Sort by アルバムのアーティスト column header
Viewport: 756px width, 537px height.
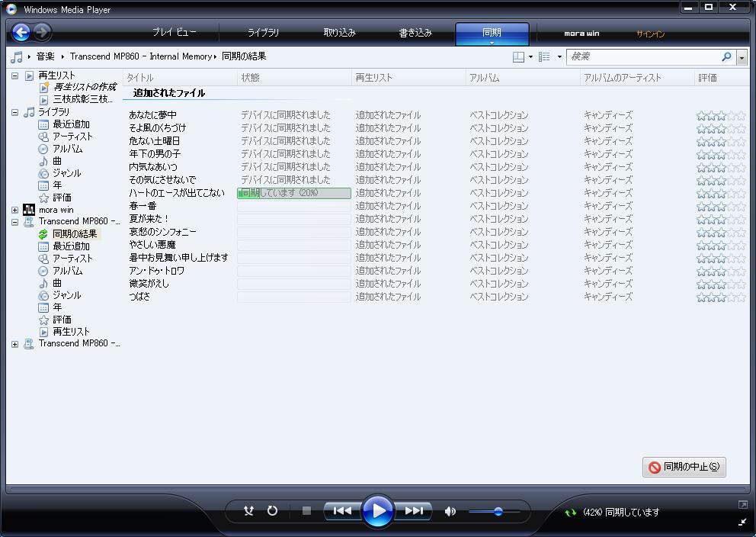pyautogui.click(x=637, y=78)
